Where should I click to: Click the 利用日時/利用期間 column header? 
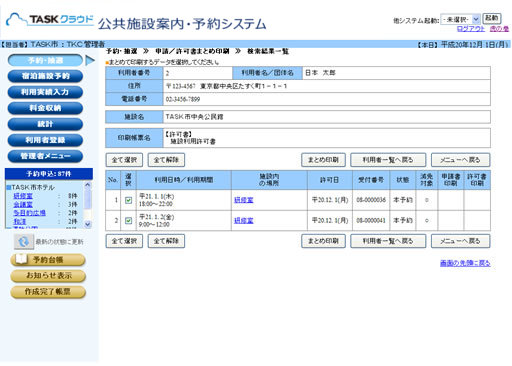click(184, 180)
